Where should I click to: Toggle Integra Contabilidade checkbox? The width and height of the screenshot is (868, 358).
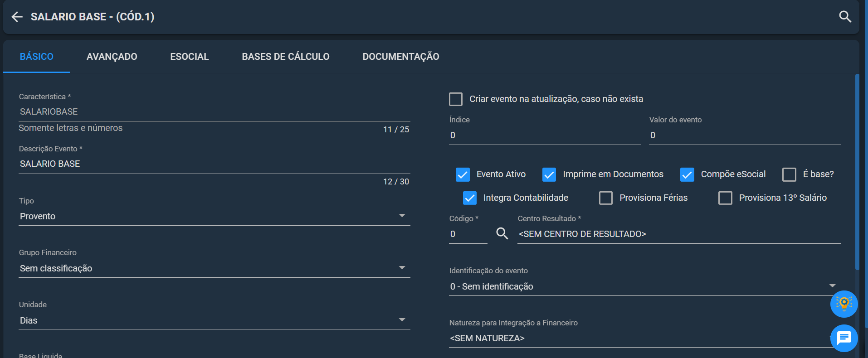pyautogui.click(x=470, y=198)
